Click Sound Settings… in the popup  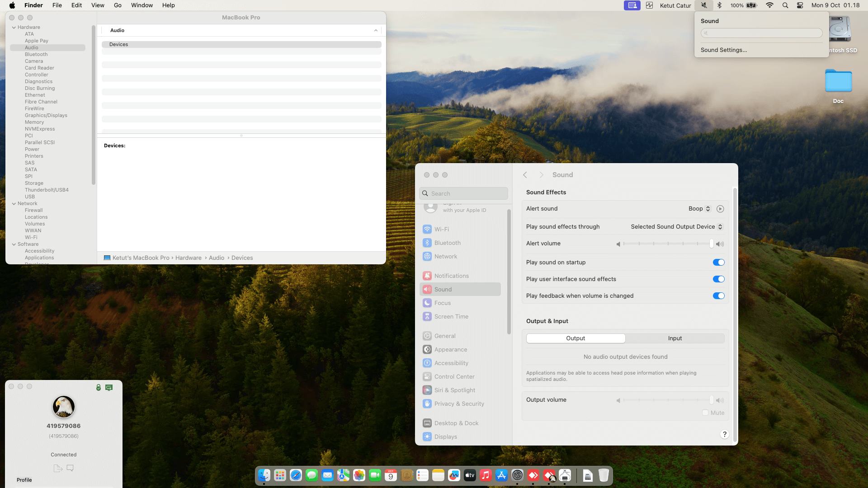coord(723,50)
